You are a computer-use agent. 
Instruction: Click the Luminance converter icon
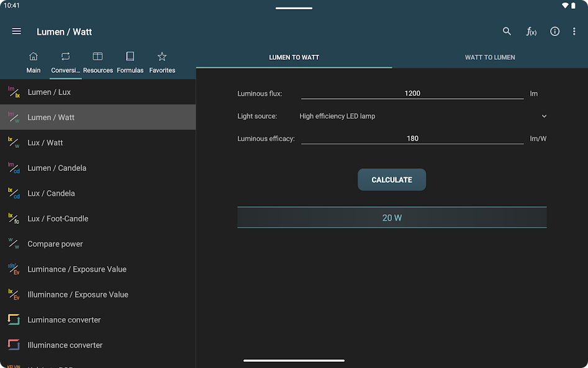click(x=14, y=320)
